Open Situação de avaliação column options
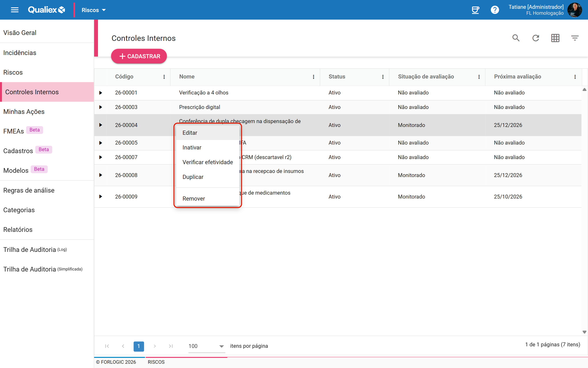 [x=479, y=77]
